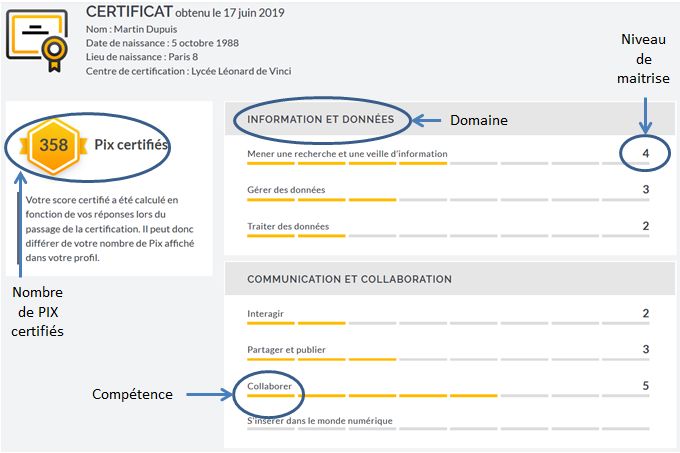This screenshot has width=680, height=453.
Task: Click 'Lieu de naissance : Paris 8'
Action: point(142,57)
